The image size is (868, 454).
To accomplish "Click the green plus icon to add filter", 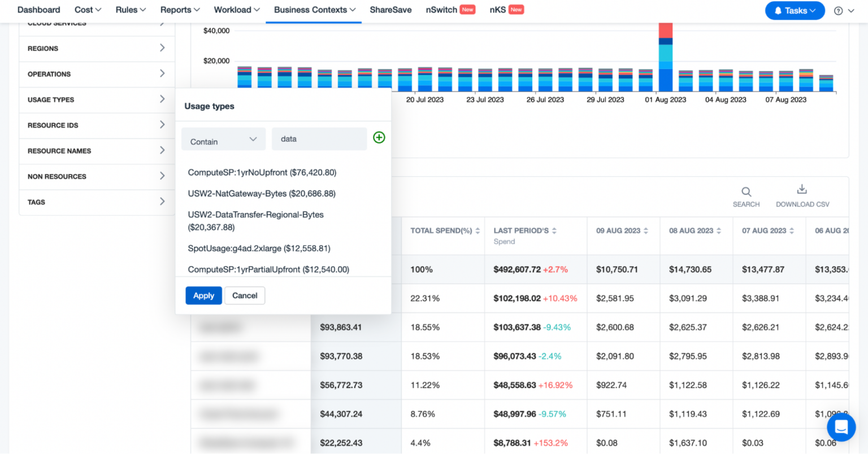I will pos(379,137).
